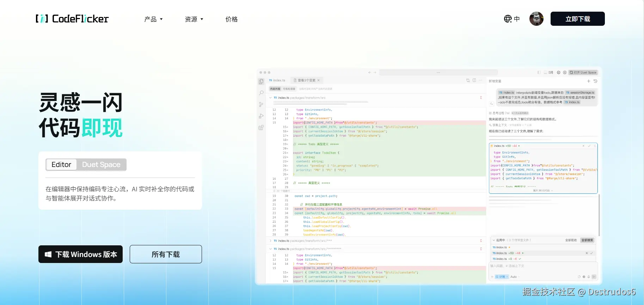This screenshot has height=305, width=644.
Task: Open the user avatar profile
Action: [536, 19]
